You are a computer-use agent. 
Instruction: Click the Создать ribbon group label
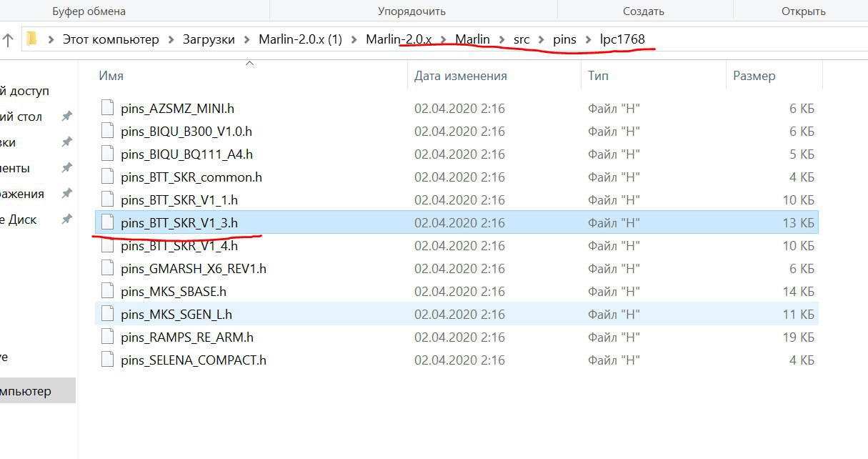(x=644, y=11)
